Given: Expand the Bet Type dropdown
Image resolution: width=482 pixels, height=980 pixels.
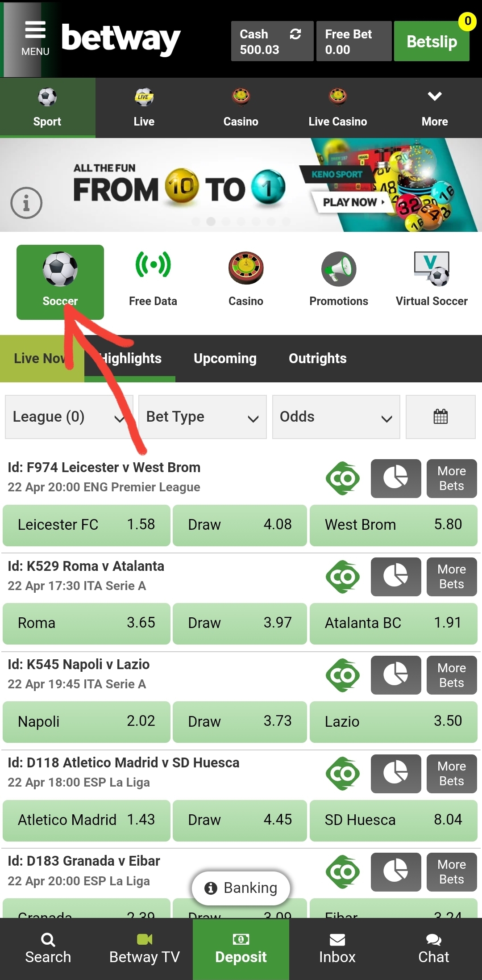Looking at the screenshot, I should coord(203,417).
